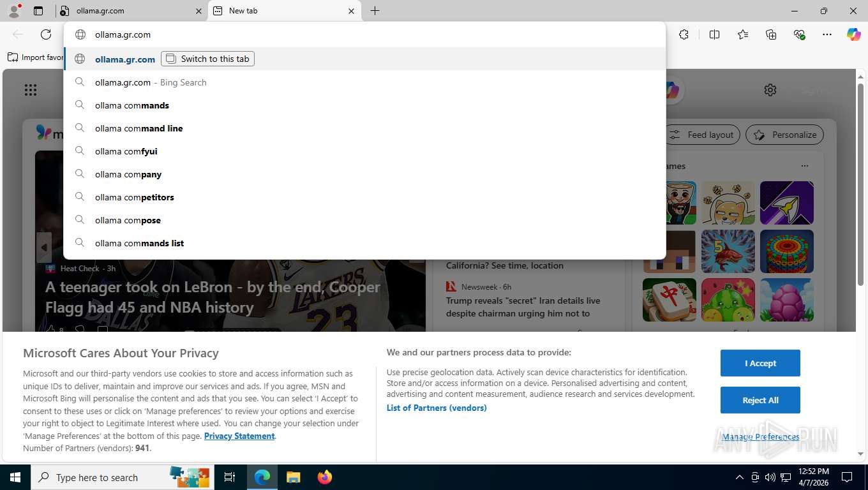
Task: Open the Feed layout options
Action: pyautogui.click(x=703, y=135)
